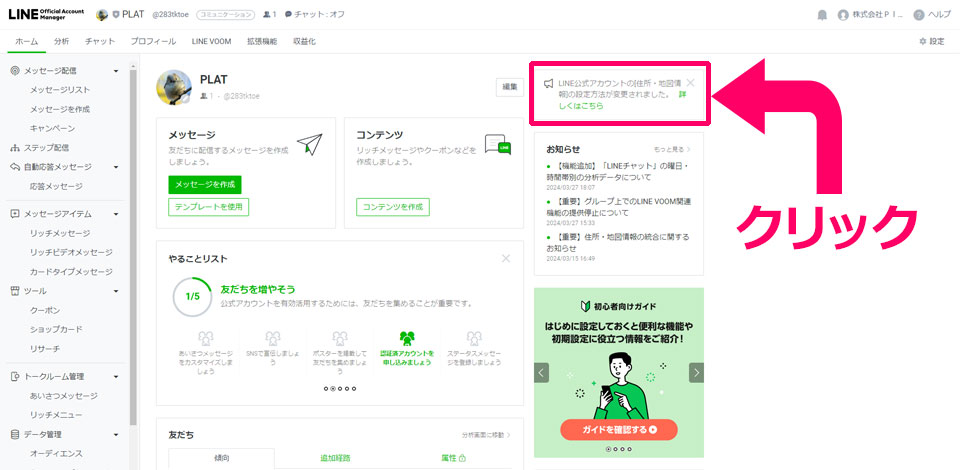Open 応答メッセージ in the sidebar

(x=56, y=186)
